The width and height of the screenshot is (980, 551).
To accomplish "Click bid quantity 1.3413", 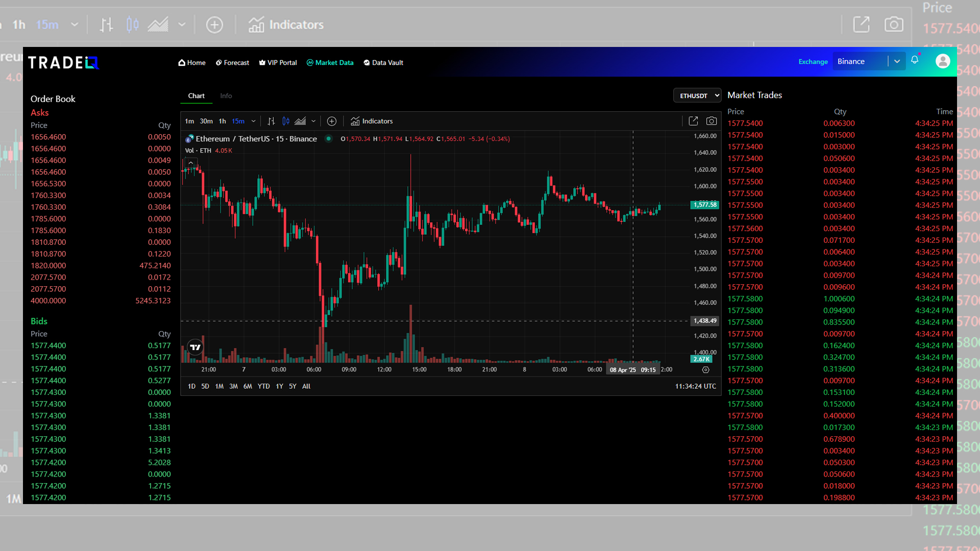I will point(159,451).
